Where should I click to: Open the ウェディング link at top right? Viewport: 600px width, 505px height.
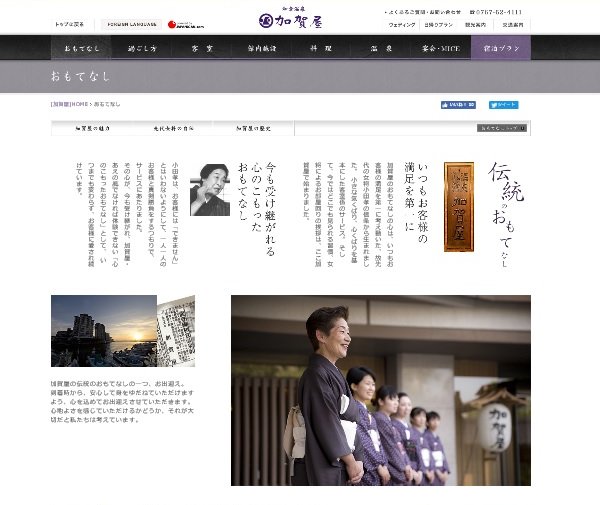pyautogui.click(x=402, y=24)
